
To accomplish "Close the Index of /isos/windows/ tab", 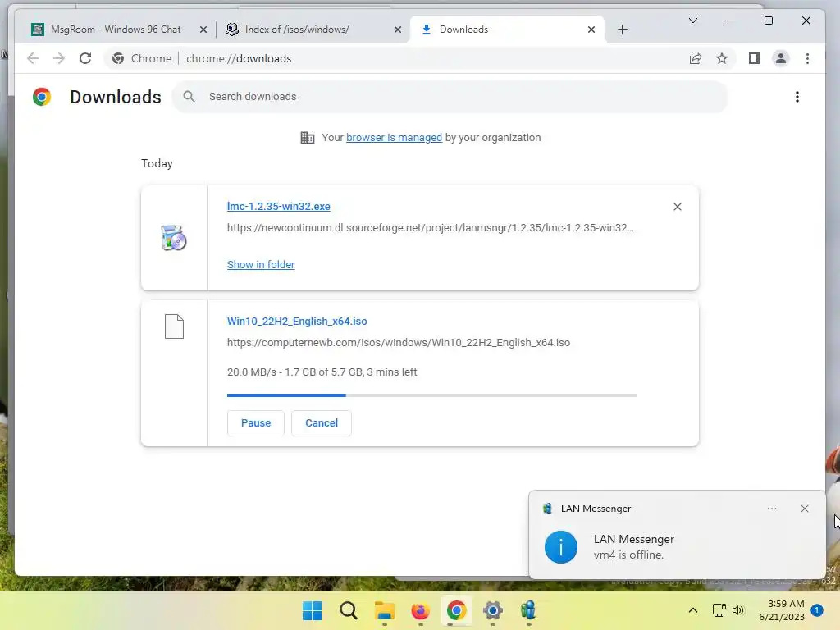I will 398,30.
